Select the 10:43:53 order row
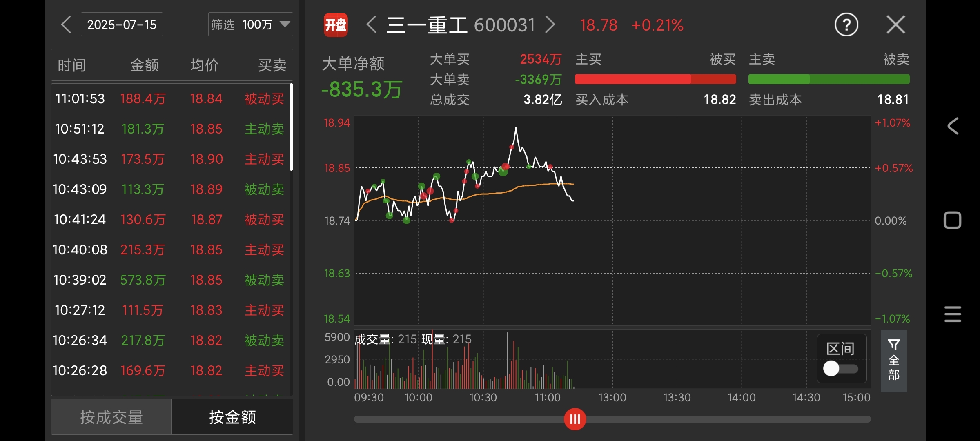Image resolution: width=980 pixels, height=441 pixels. pyautogui.click(x=170, y=159)
